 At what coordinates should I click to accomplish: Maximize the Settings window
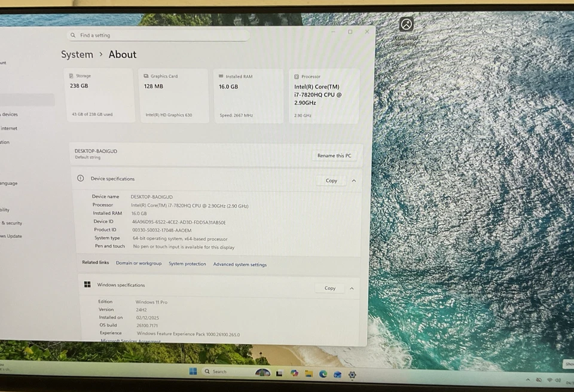point(350,32)
